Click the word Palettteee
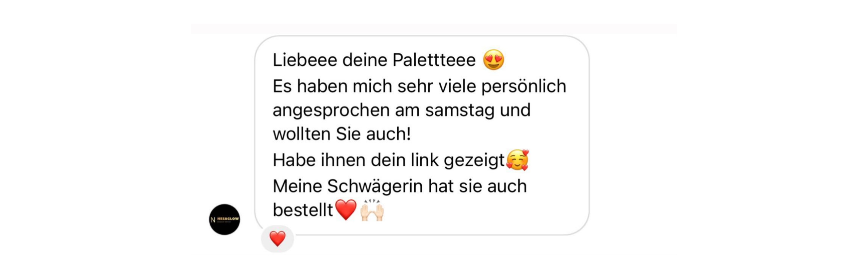 pyautogui.click(x=434, y=60)
